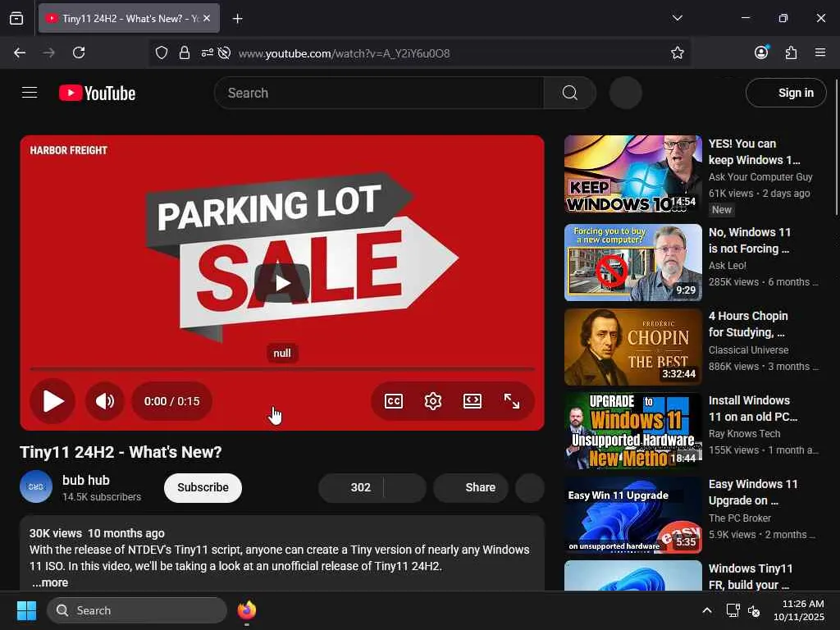Click the Classical Universe channel name
840x630 pixels.
pyautogui.click(x=748, y=349)
